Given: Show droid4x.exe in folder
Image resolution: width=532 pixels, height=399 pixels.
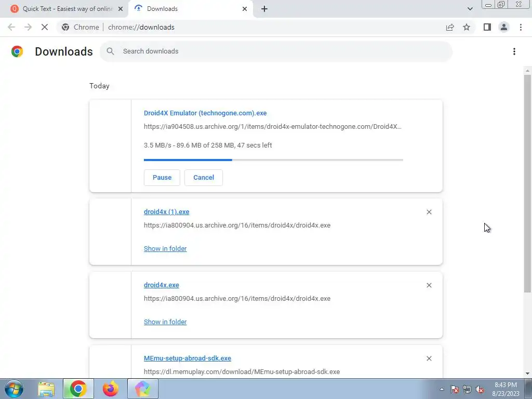Looking at the screenshot, I should click(x=165, y=322).
